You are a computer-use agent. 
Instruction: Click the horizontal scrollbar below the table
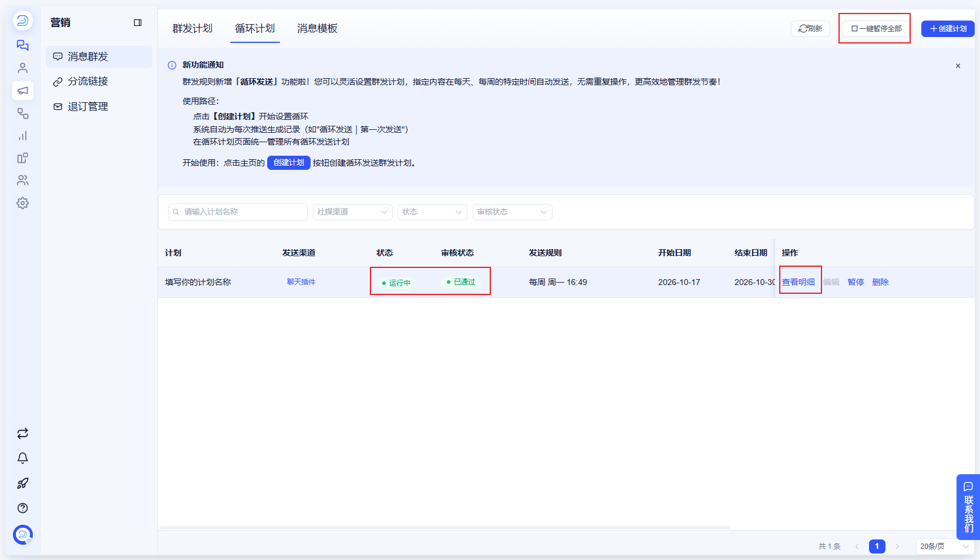point(444,528)
